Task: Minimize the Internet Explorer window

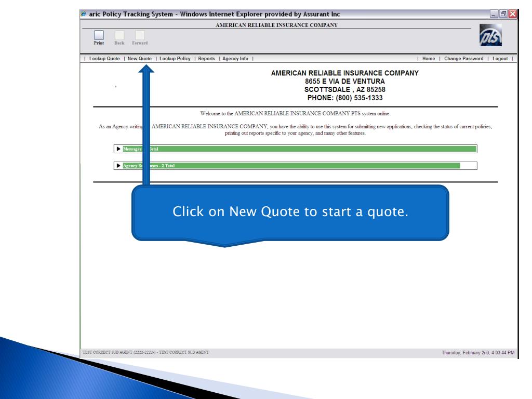Action: pyautogui.click(x=494, y=14)
